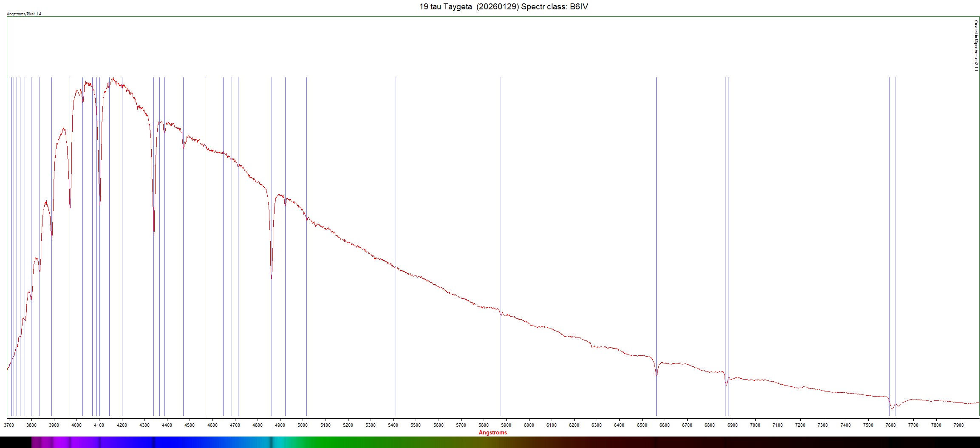The height and width of the screenshot is (448, 980).
Task: Click the 3700 tick label on x-axis
Action: tap(9, 425)
